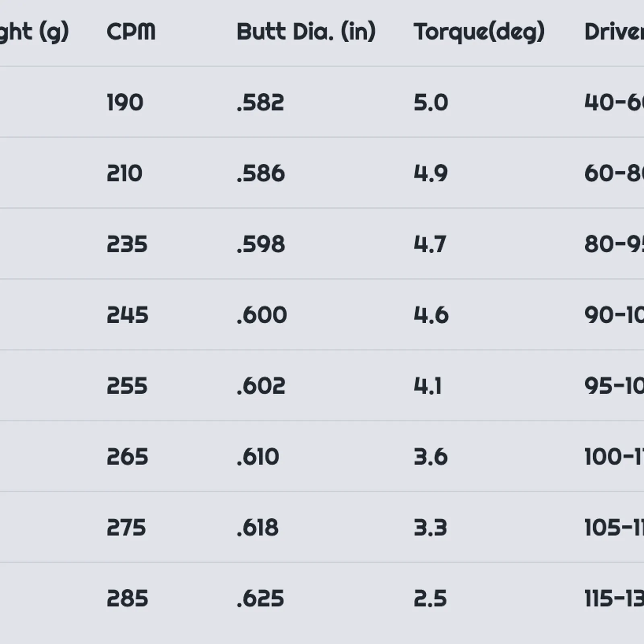Select the .625 butt diameter cell

pyautogui.click(x=260, y=599)
